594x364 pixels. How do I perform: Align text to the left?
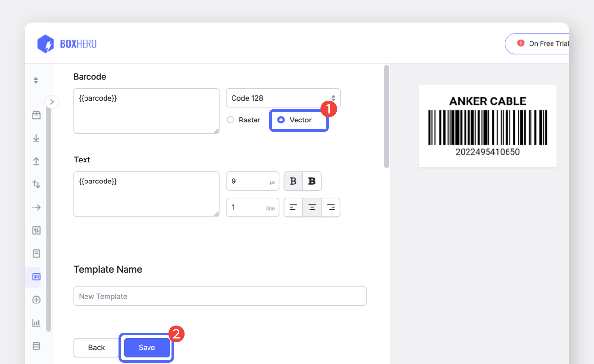click(x=293, y=207)
